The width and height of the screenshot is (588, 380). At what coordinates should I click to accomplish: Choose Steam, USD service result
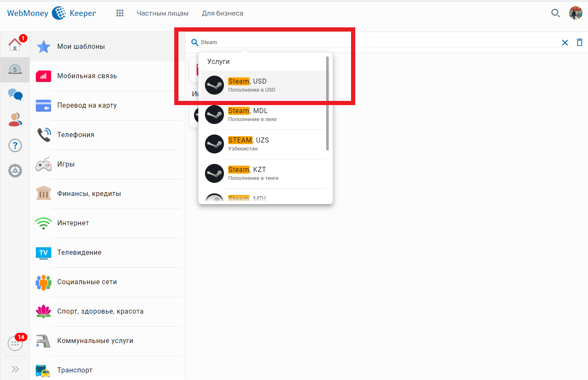coord(263,85)
